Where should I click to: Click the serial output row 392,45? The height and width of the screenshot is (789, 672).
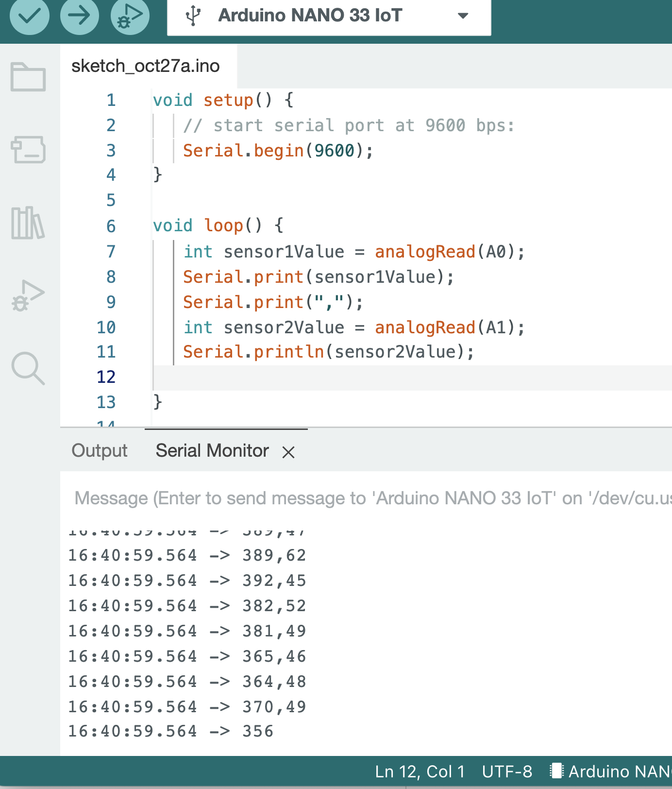tap(187, 581)
